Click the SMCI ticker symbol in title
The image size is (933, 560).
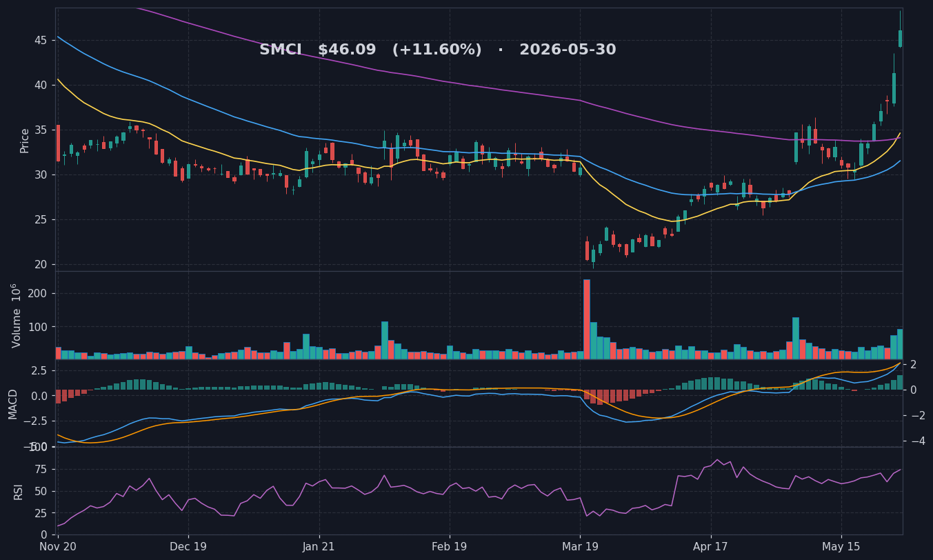click(x=281, y=50)
